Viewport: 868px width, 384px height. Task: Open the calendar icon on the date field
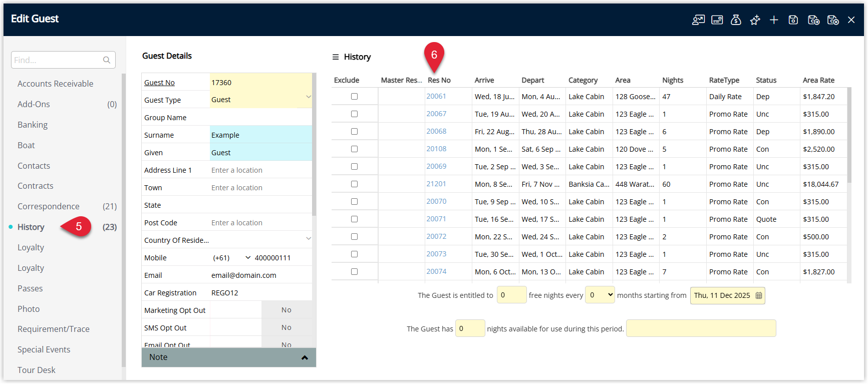(x=759, y=295)
